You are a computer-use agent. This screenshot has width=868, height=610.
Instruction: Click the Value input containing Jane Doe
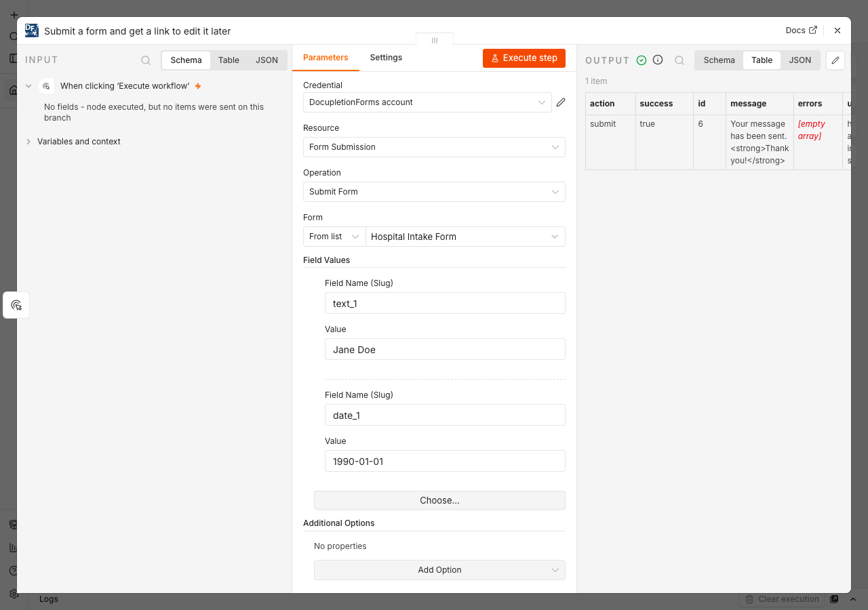[x=445, y=349]
